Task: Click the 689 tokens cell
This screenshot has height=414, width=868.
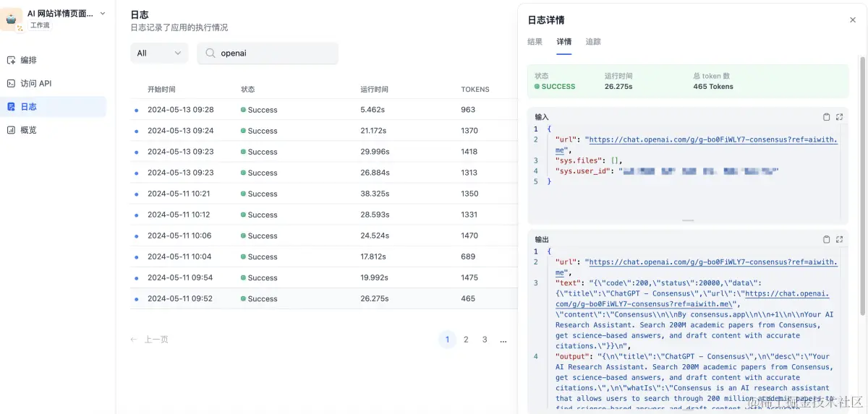Action: pos(468,256)
